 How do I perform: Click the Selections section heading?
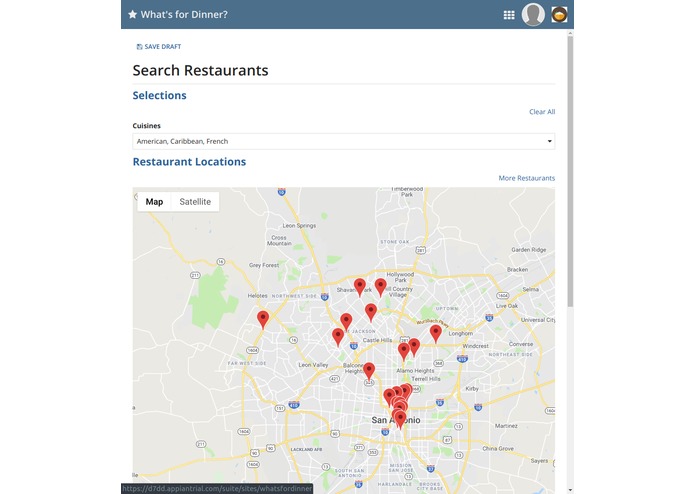pos(160,95)
